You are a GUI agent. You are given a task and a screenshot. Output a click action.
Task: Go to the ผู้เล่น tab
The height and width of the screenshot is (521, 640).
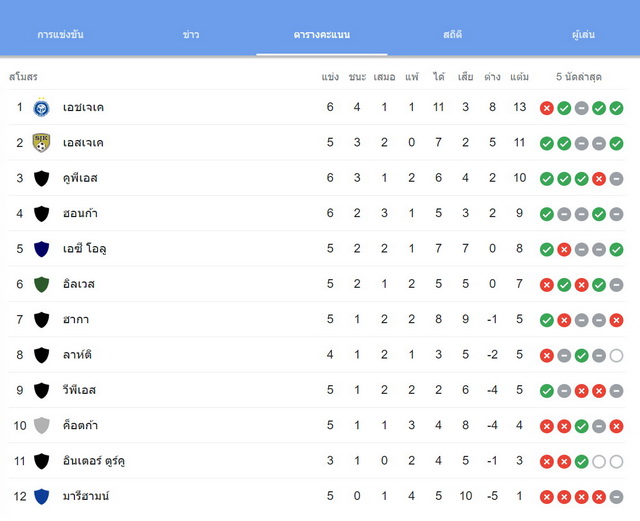coord(583,35)
